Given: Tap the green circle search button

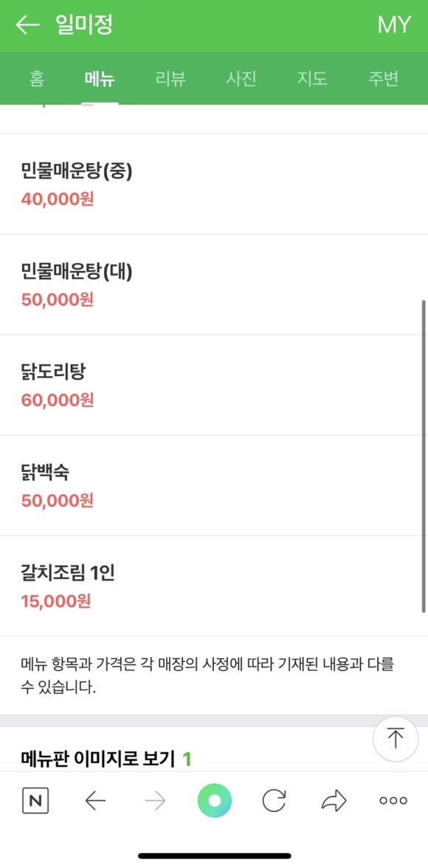Looking at the screenshot, I should tap(215, 801).
